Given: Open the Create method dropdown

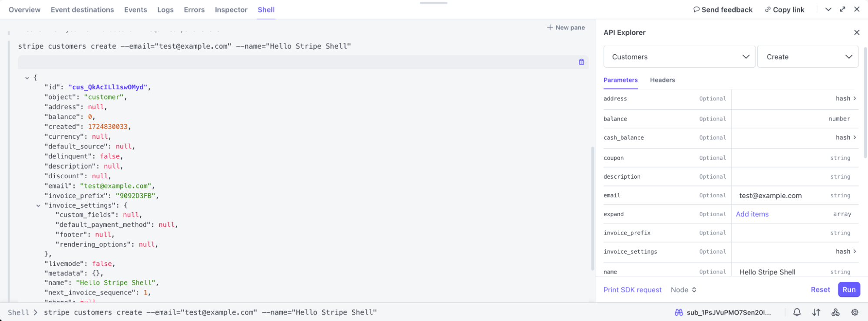Looking at the screenshot, I should coord(808,57).
